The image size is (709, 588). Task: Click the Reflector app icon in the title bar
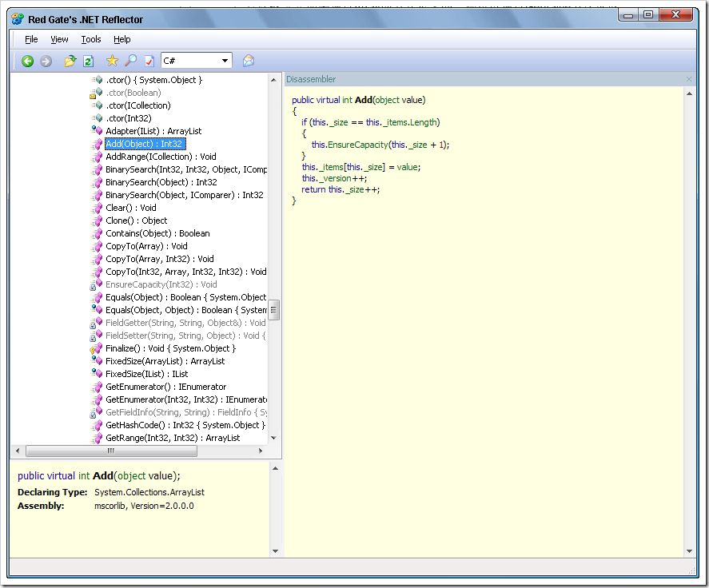point(18,19)
